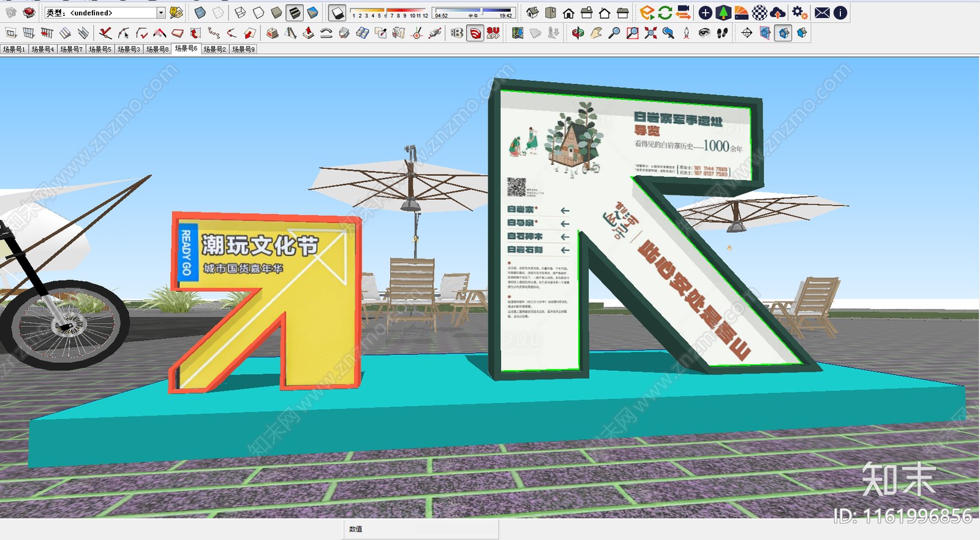Select Shaded face style
Image resolution: width=980 pixels, height=540 pixels.
277,12
